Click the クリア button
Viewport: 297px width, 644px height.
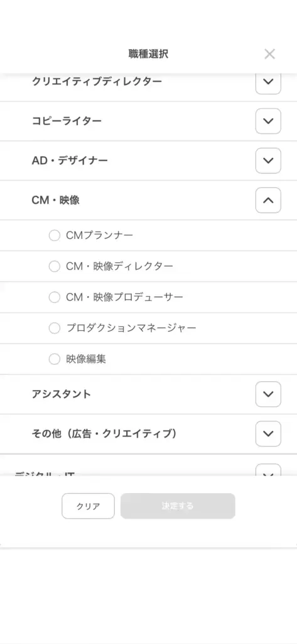[x=88, y=506]
